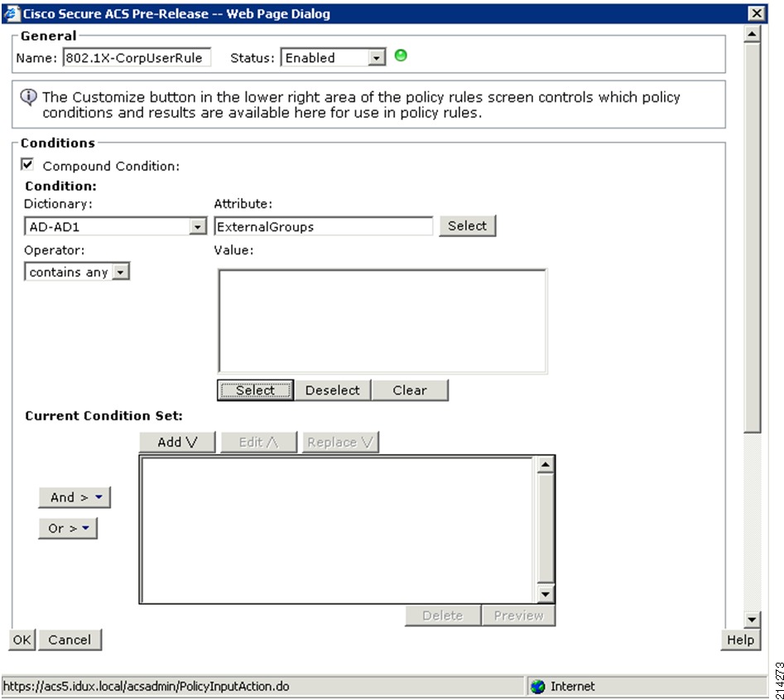Click inside the Value list box

[382, 321]
